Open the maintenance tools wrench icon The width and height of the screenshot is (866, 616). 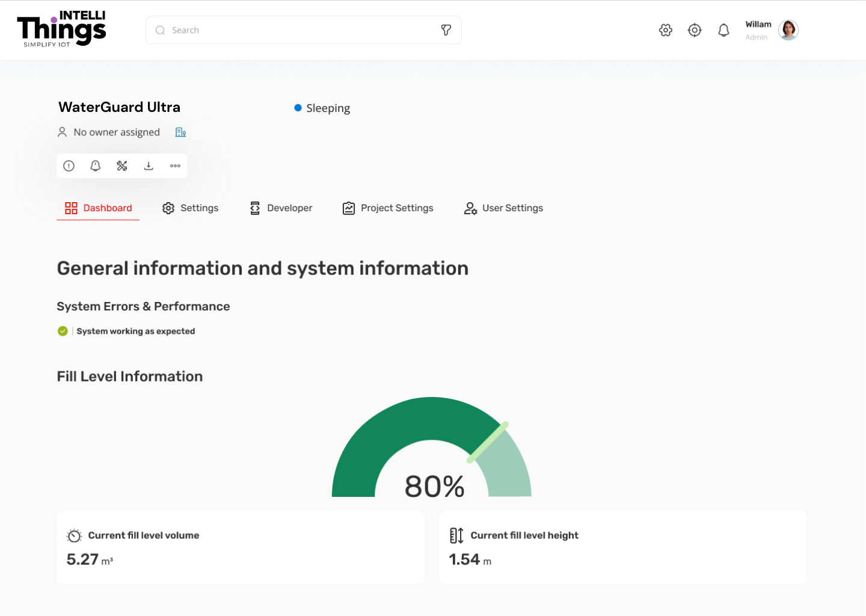(x=122, y=166)
